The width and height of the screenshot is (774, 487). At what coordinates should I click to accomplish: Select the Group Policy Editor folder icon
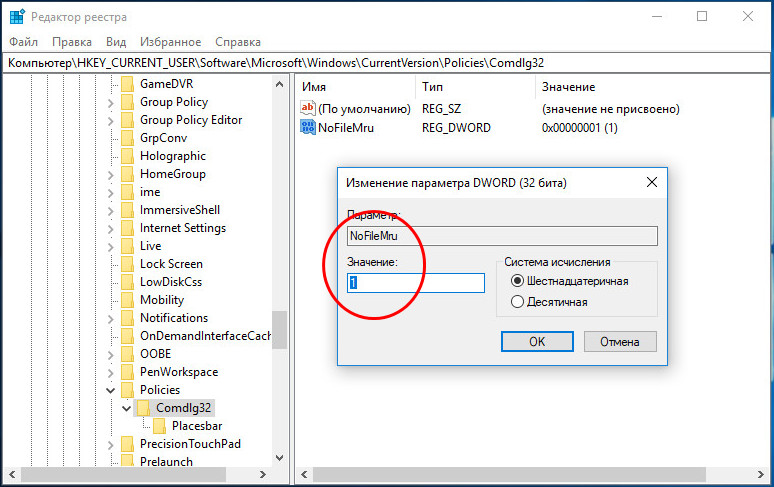[127, 120]
